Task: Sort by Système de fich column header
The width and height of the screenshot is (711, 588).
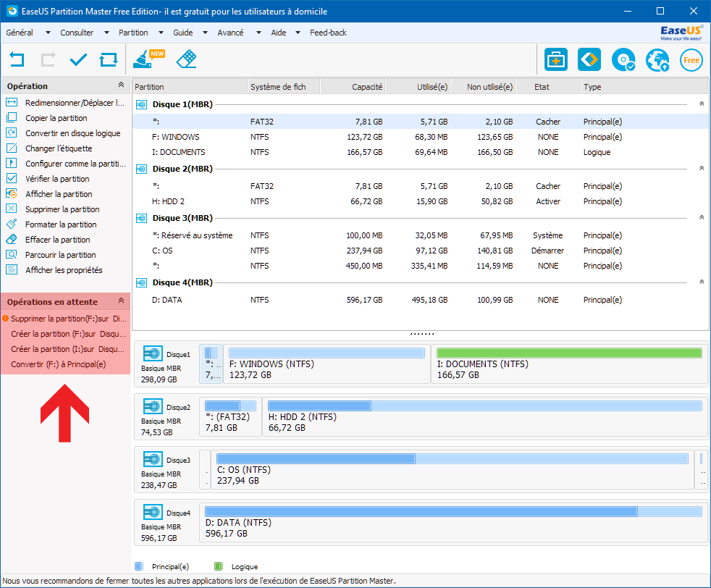Action: (284, 87)
